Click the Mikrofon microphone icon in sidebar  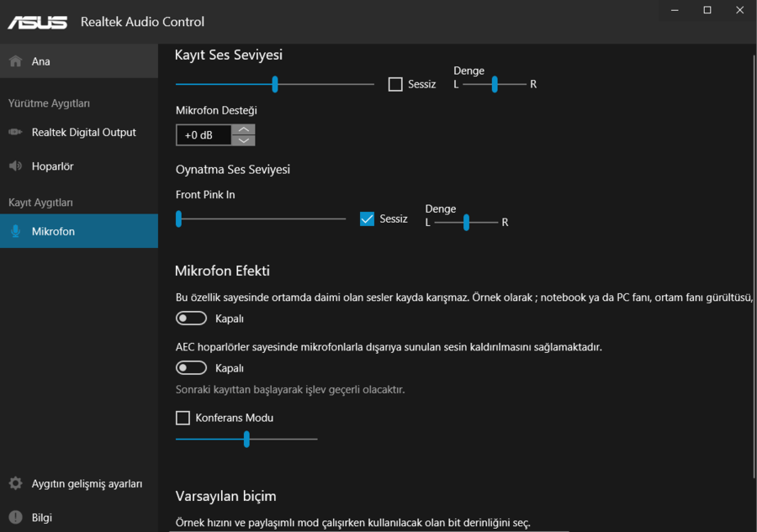[x=15, y=231]
